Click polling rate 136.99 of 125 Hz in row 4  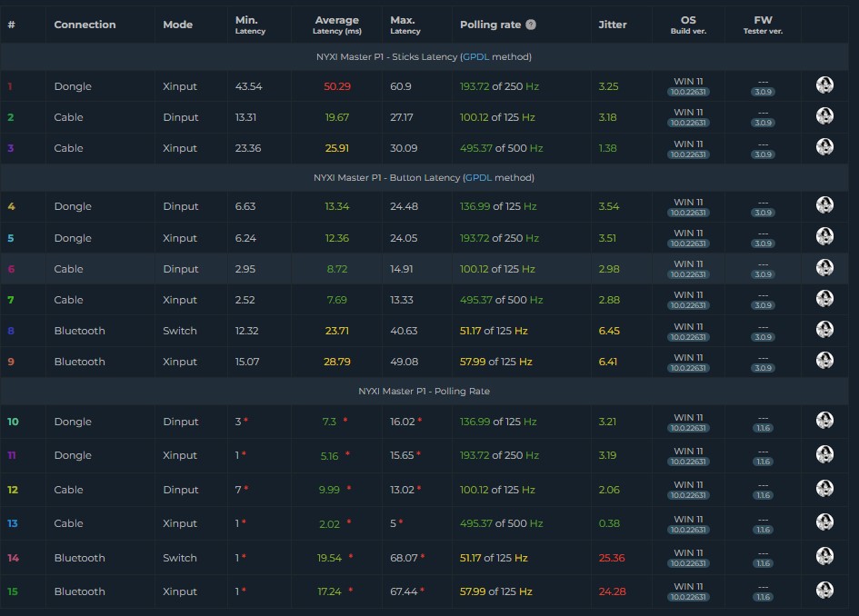498,206
